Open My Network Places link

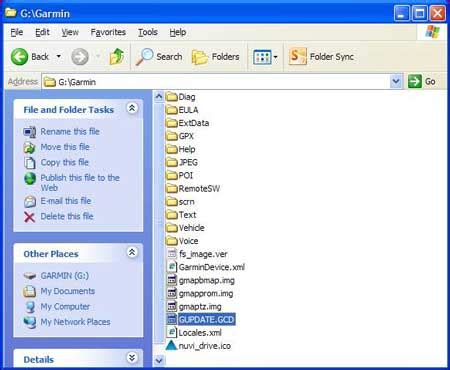point(75,322)
